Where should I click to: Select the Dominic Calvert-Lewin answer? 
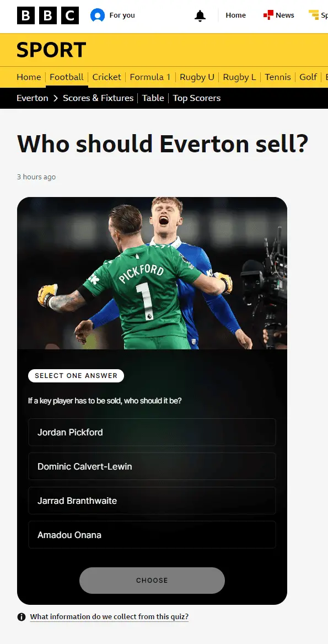[152, 466]
